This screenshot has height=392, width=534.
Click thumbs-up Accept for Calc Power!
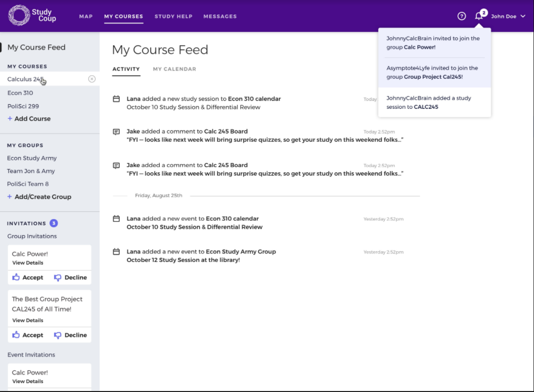click(28, 277)
